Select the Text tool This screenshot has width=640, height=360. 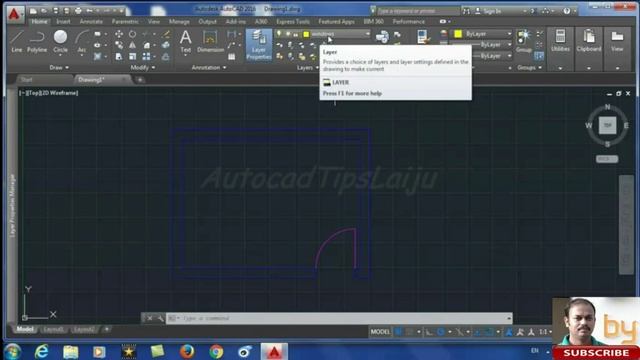(186, 41)
